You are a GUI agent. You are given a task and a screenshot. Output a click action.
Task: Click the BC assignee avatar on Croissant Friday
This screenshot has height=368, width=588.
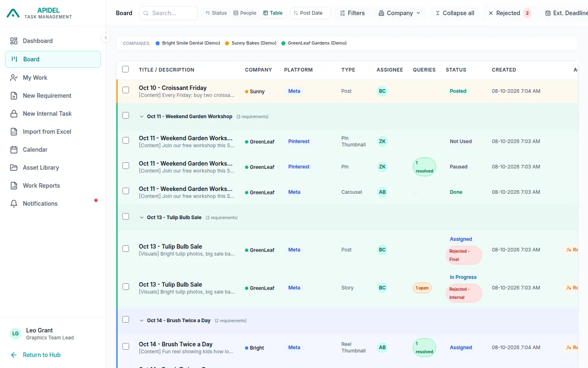click(382, 91)
